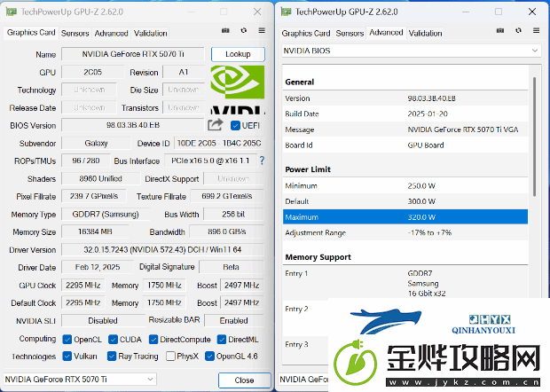Select the Default 300.0 W row
Viewport: 550px width, 392px height.
click(405, 201)
